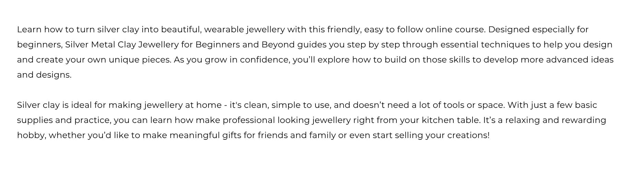Click the phrase "meaningful gifts"
The height and width of the screenshot is (170, 644).
[x=205, y=135]
